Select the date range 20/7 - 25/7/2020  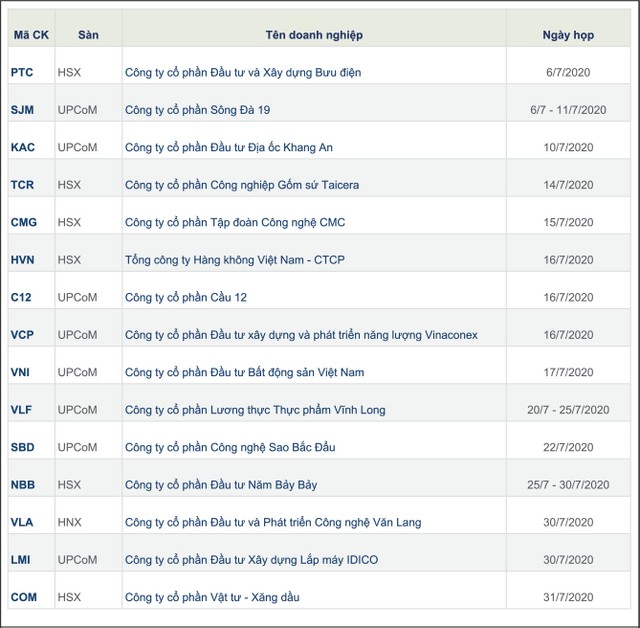pyautogui.click(x=568, y=410)
